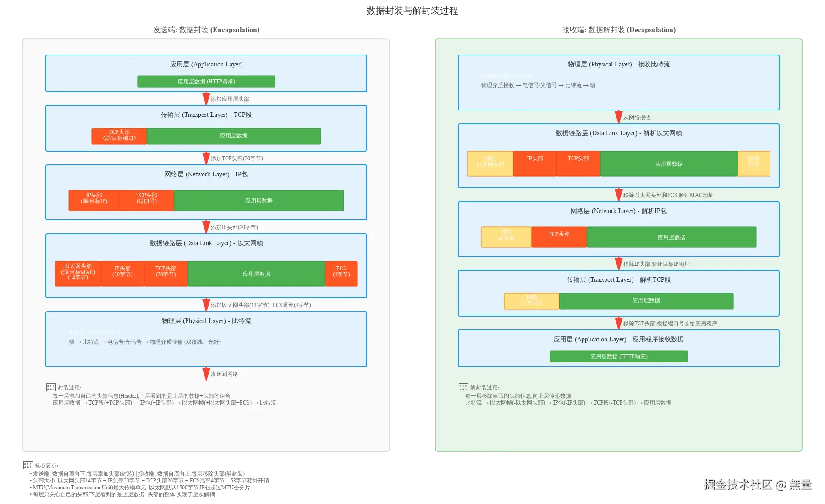
Task: Select the TCP头部 (源/目标端口) orange block
Action: coord(119,136)
